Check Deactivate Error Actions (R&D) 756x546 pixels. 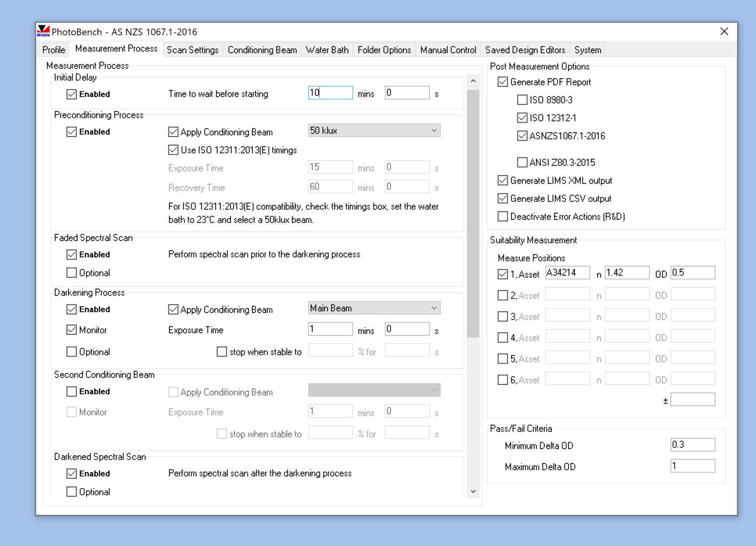(502, 216)
